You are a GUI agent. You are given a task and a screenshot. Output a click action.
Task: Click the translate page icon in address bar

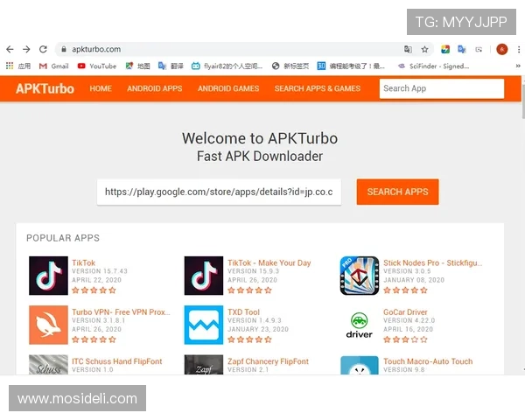tap(408, 50)
